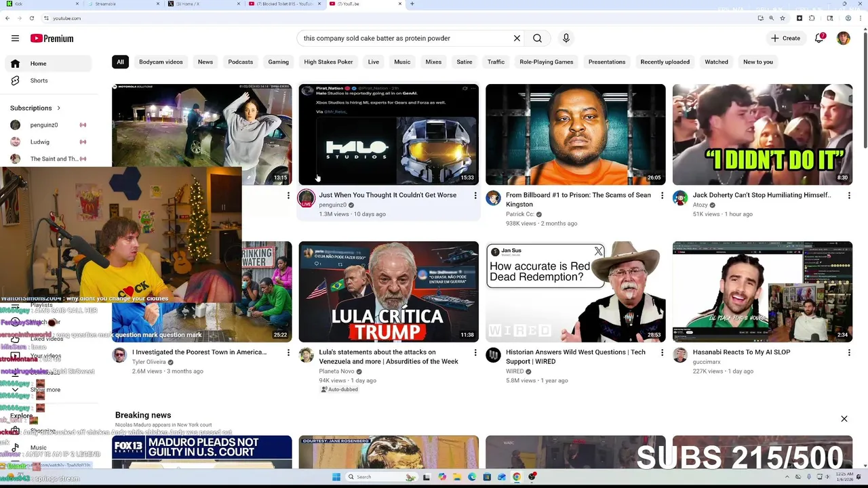The height and width of the screenshot is (488, 868).
Task: Dismiss Breaking news section
Action: [x=844, y=419]
